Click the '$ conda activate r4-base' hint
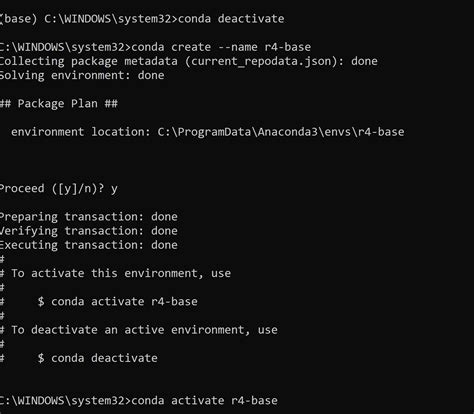The height and width of the screenshot is (414, 474). coord(117,302)
